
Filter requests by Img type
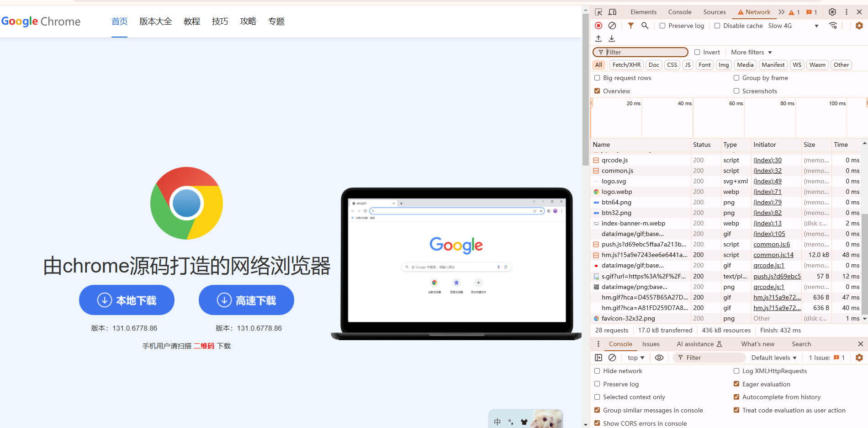(x=724, y=65)
